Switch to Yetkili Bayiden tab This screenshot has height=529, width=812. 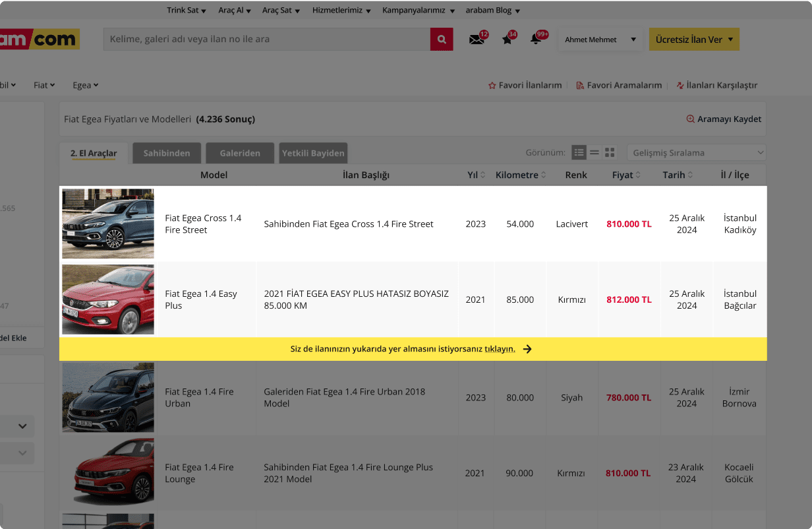[x=313, y=153]
